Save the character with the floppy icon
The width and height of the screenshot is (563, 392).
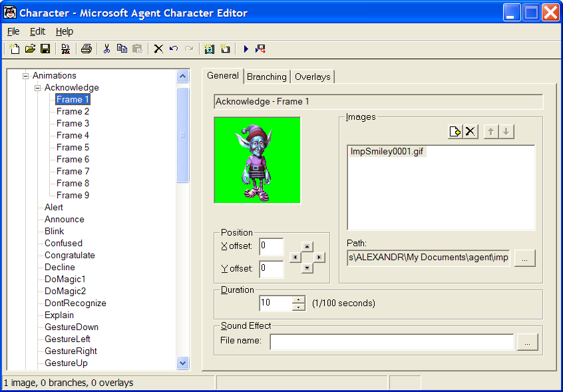[x=45, y=49]
